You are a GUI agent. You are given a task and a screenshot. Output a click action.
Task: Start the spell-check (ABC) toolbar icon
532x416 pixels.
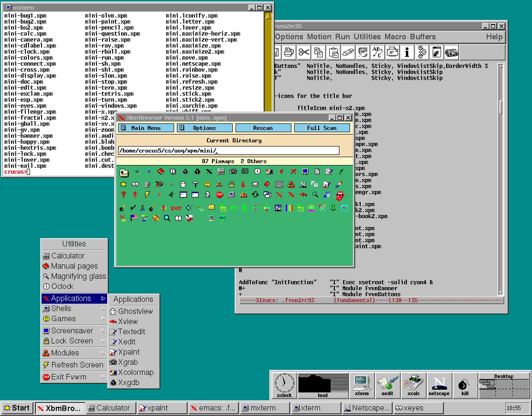377,52
